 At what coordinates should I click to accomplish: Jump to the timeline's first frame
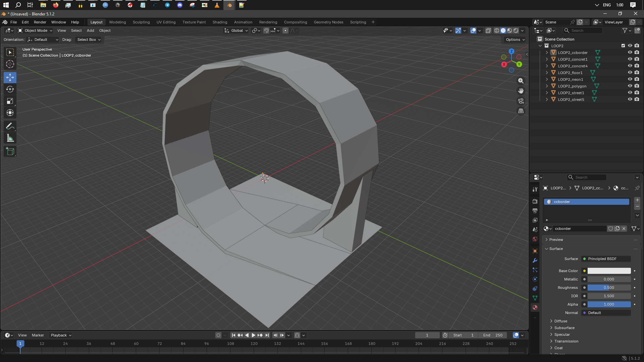tap(233, 335)
